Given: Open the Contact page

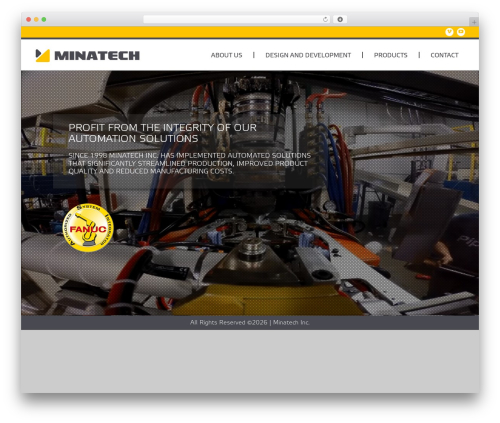Looking at the screenshot, I should [x=444, y=55].
